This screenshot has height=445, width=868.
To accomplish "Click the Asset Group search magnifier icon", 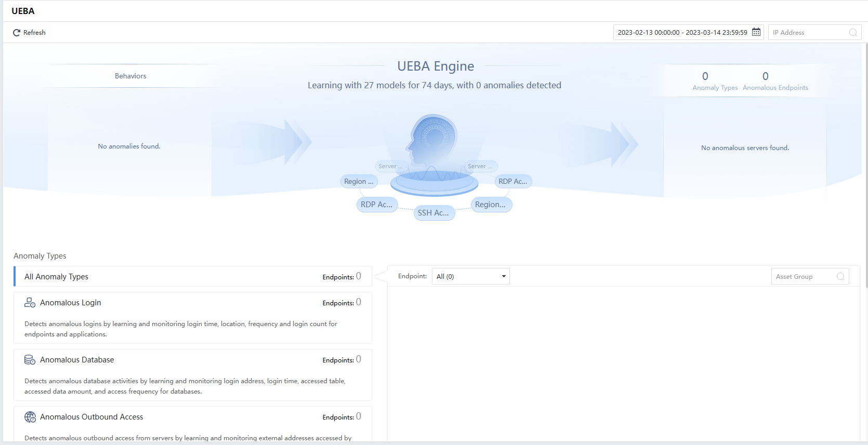I will click(x=840, y=277).
